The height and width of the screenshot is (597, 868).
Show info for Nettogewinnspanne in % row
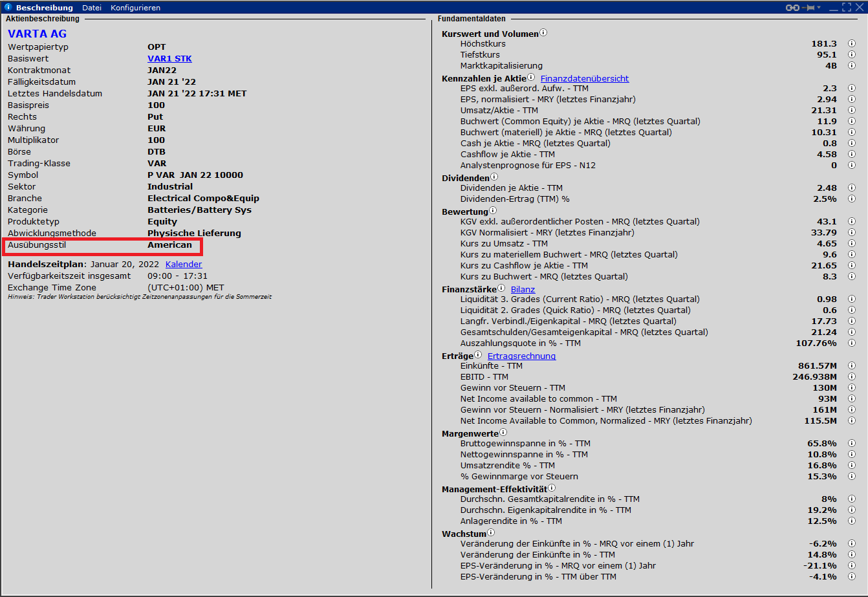852,455
